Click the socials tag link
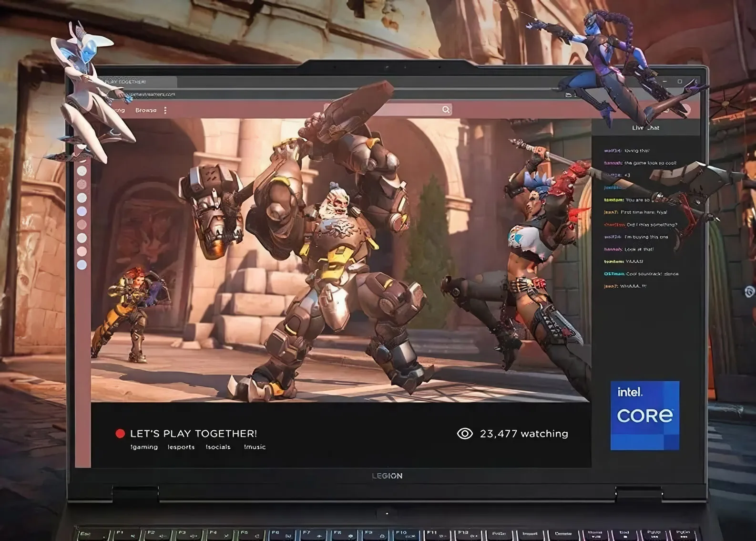Image resolution: width=756 pixels, height=541 pixels. pos(218,447)
